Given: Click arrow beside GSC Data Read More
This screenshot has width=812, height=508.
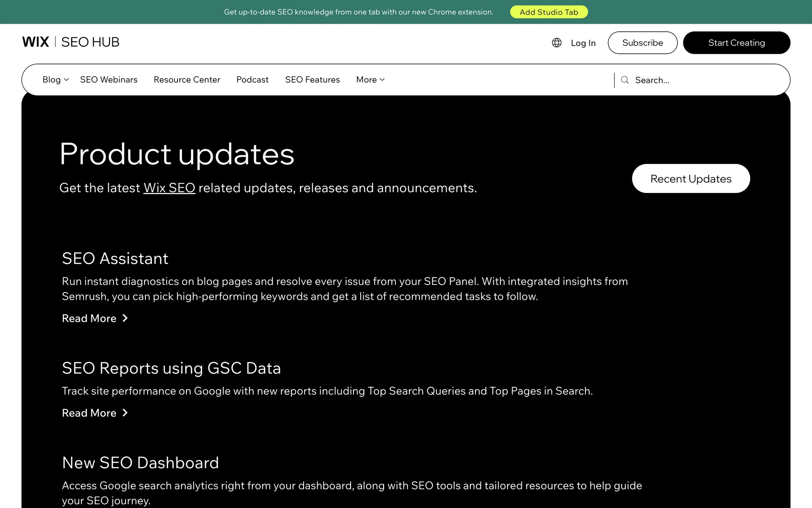Looking at the screenshot, I should pyautogui.click(x=125, y=413).
